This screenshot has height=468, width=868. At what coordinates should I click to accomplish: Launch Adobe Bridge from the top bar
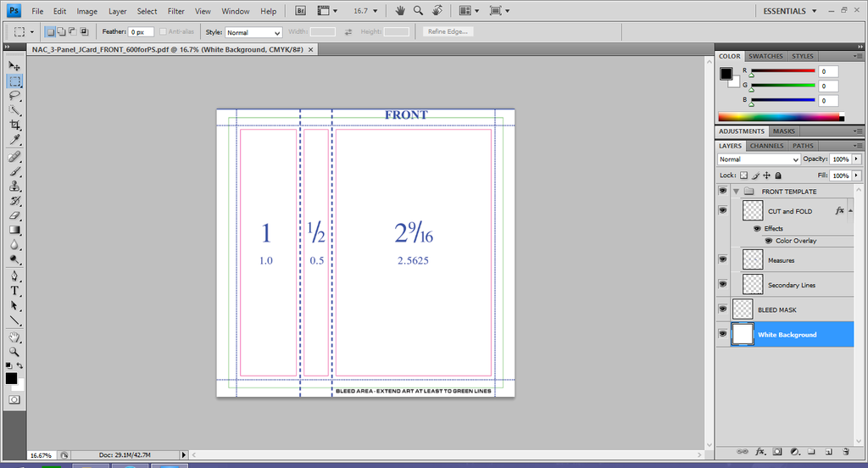301,11
